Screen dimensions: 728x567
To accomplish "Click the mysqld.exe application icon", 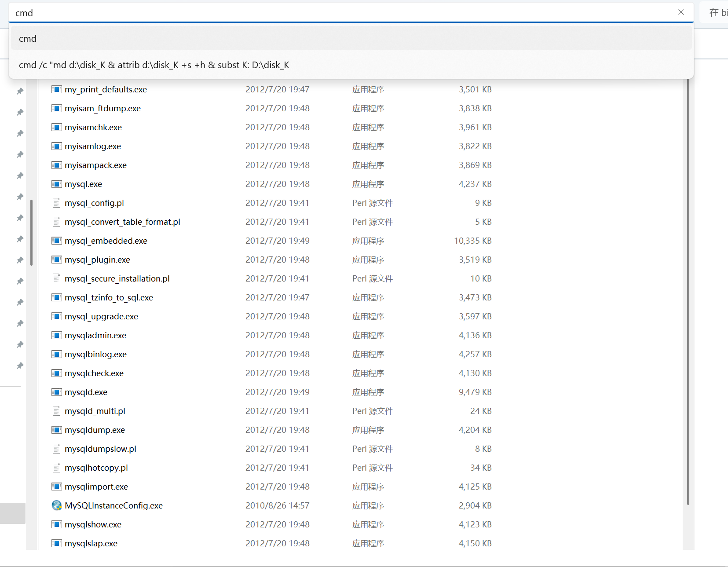I will click(56, 392).
